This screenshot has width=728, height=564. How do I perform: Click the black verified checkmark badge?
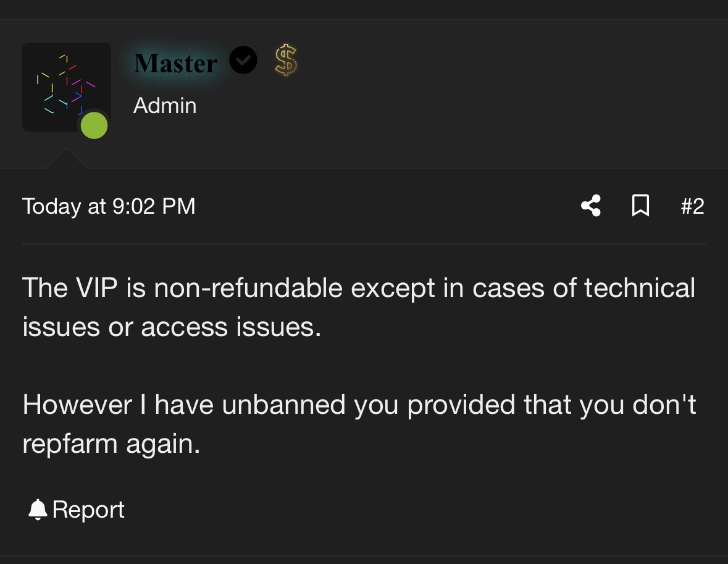click(x=243, y=60)
